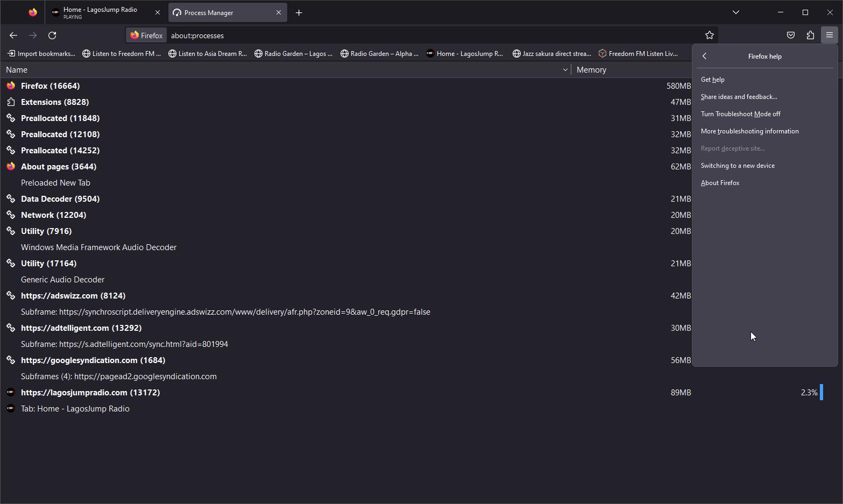
Task: Open Home - LagosJump Radio bookmark
Action: pos(465,54)
